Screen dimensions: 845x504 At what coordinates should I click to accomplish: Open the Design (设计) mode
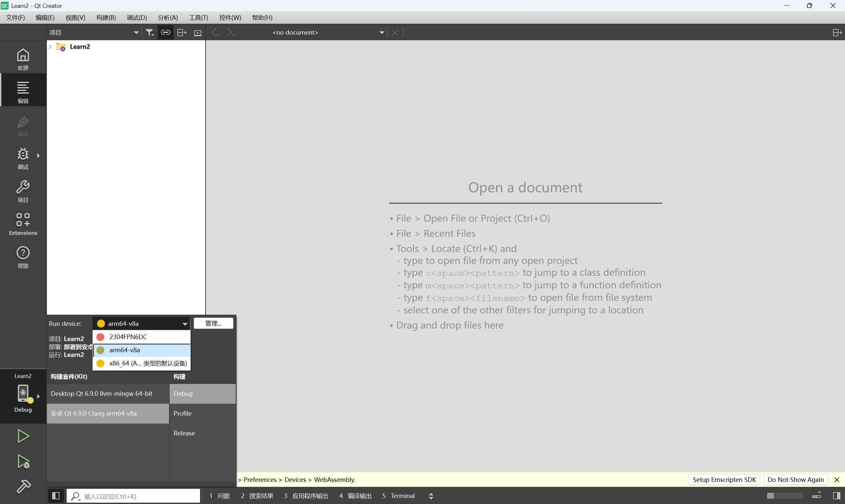pyautogui.click(x=23, y=126)
